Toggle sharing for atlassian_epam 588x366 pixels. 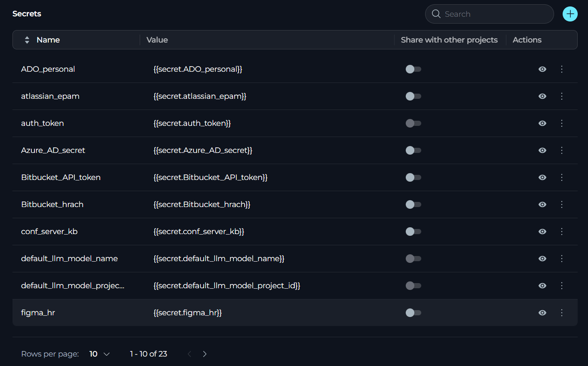[413, 96]
